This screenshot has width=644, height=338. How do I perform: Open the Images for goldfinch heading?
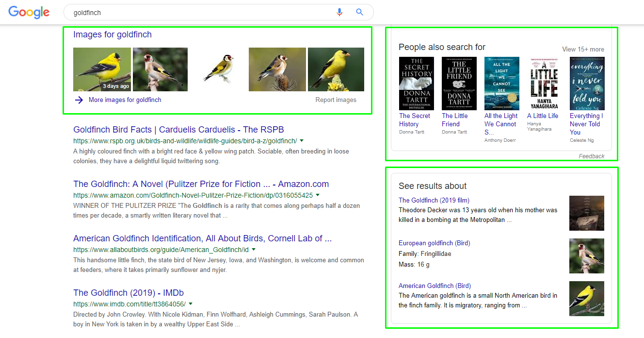point(113,34)
